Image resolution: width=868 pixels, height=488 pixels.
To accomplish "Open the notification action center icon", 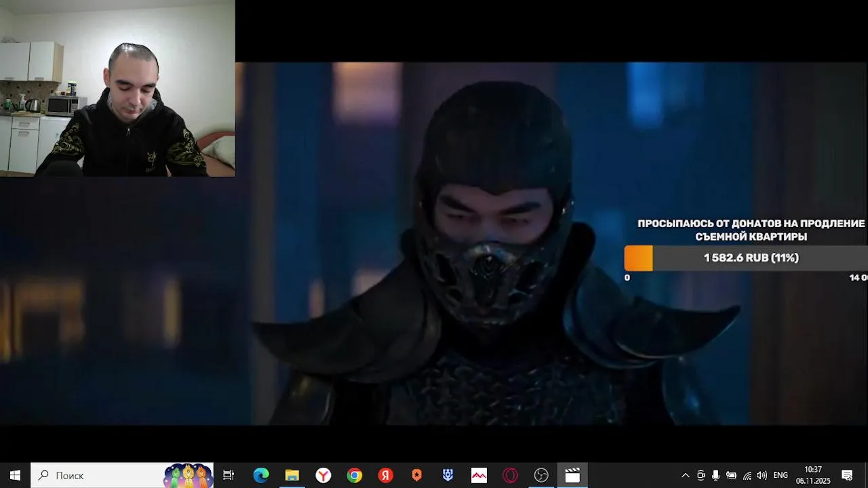I will [x=847, y=475].
